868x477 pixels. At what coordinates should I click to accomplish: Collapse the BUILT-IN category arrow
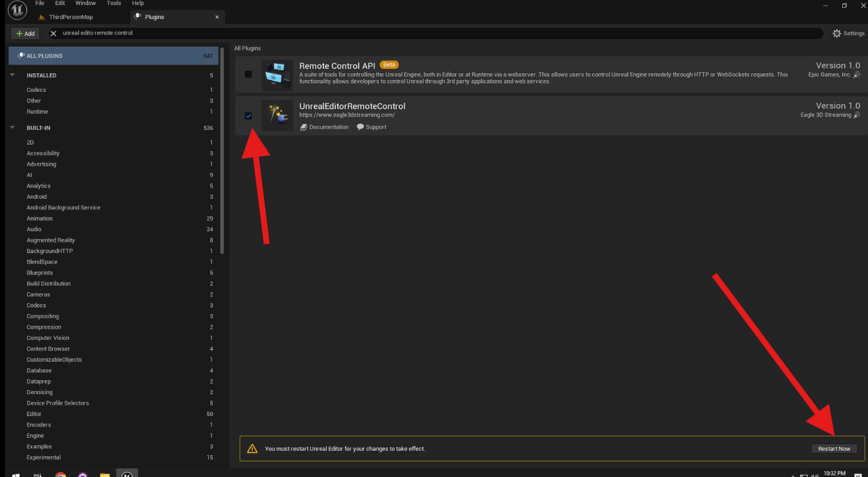click(12, 128)
